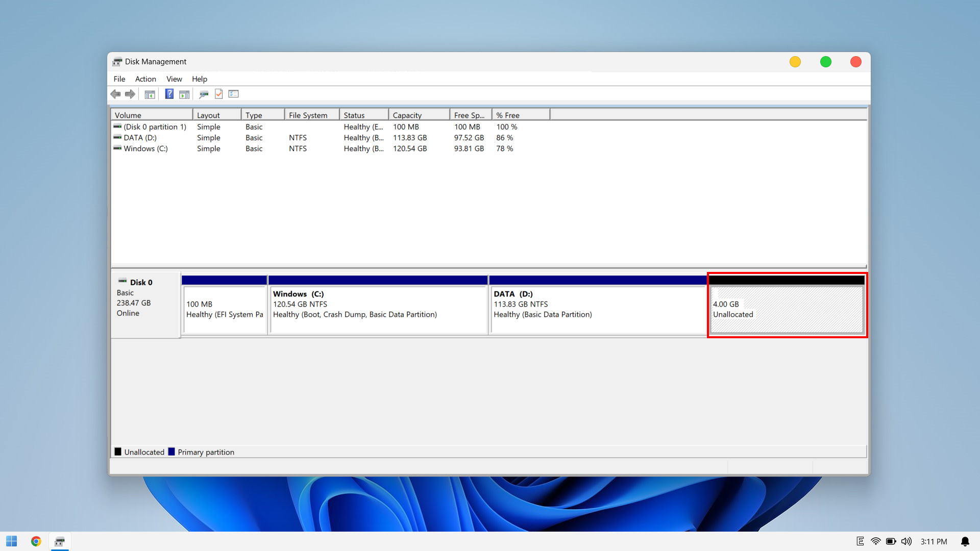The image size is (980, 551).
Task: Click Show/Hide Console Tree toolbar icon
Action: coord(150,94)
